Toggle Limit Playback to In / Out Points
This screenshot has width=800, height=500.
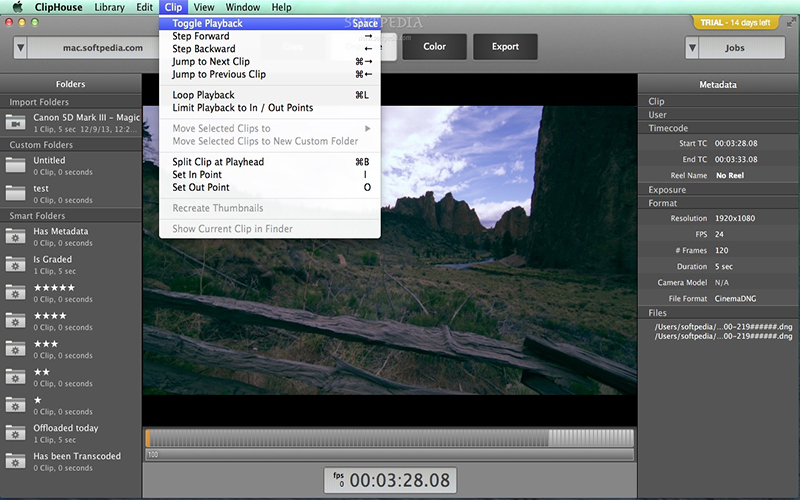pyautogui.click(x=270, y=108)
